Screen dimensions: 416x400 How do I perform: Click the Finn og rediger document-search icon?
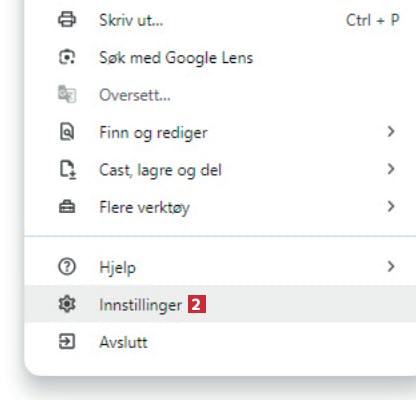coord(67,132)
